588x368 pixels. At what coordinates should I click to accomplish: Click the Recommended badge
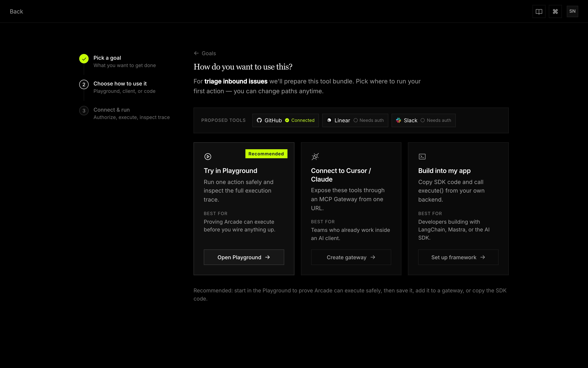point(266,154)
